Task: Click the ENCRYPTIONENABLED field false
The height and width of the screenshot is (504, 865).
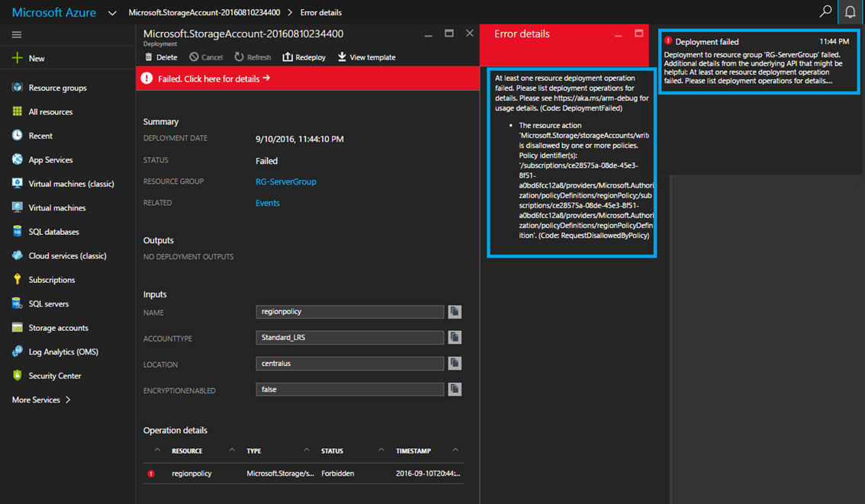Action: coord(350,390)
